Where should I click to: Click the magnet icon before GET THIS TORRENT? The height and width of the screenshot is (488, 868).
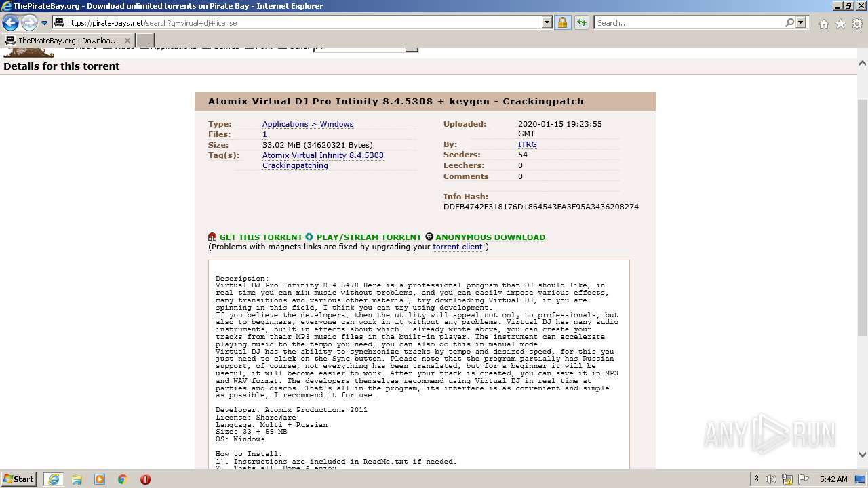point(212,237)
